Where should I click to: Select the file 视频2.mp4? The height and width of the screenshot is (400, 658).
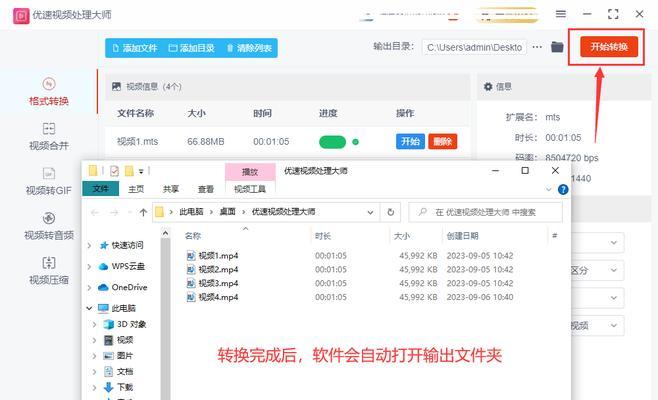tap(212, 269)
